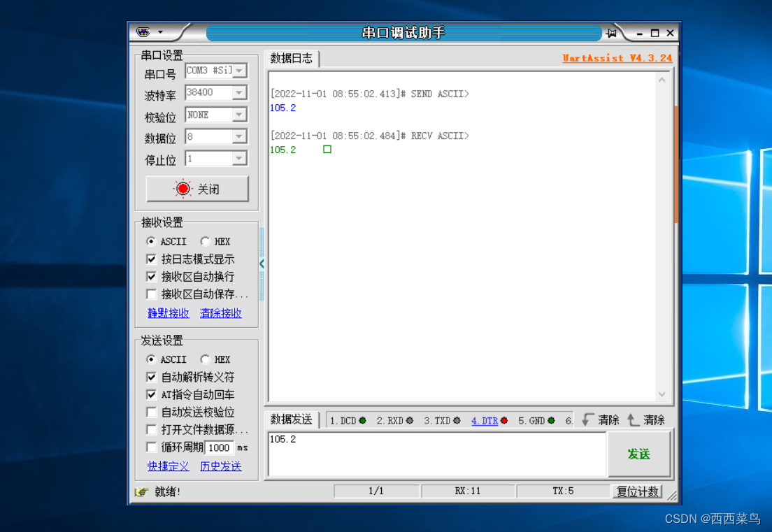Image resolution: width=772 pixels, height=532 pixels.
Task: Open the UartAssist V4.3.24 link
Action: point(617,58)
